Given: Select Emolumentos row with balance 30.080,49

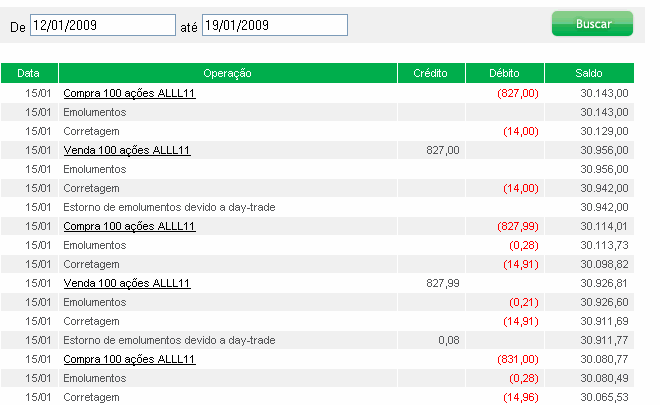Looking at the screenshot, I should pyautogui.click(x=317, y=378).
